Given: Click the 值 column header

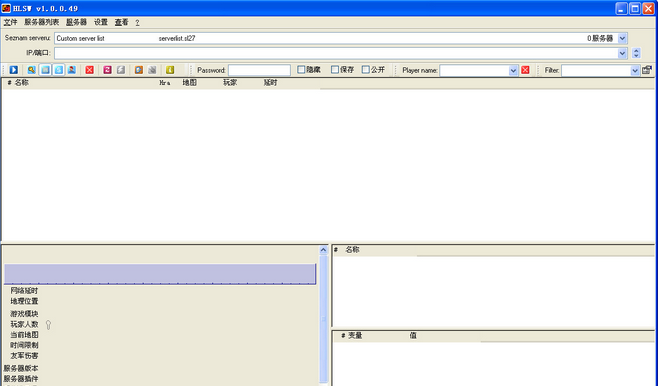Looking at the screenshot, I should [413, 336].
